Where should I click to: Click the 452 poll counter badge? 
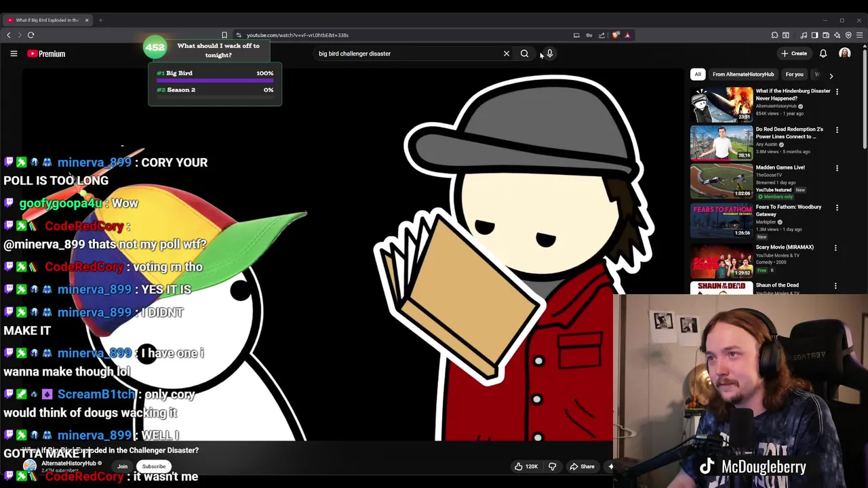pos(155,47)
